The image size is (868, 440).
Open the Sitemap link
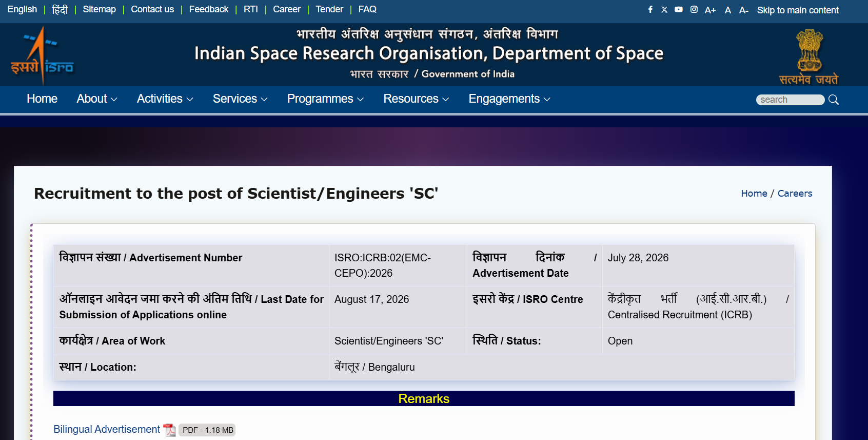100,10
